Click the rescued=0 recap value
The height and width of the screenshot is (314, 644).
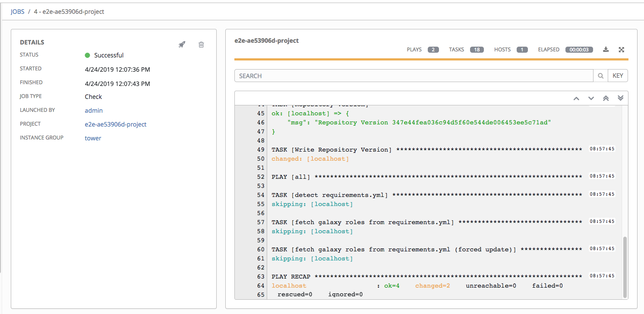point(295,295)
